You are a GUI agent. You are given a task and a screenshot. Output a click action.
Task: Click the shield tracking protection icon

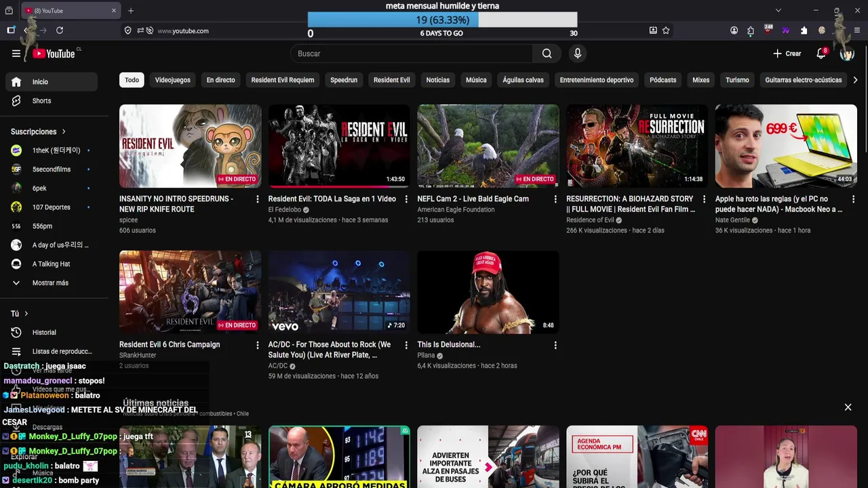[x=127, y=30]
